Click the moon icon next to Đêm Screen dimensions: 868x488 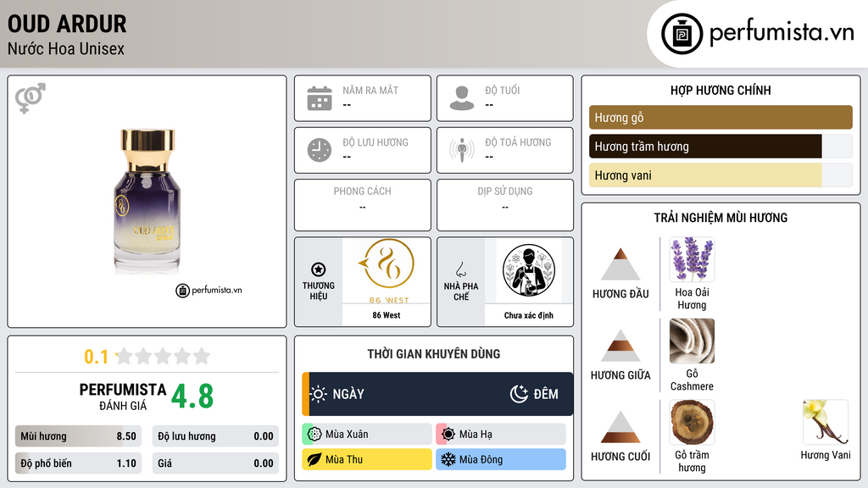click(x=519, y=394)
